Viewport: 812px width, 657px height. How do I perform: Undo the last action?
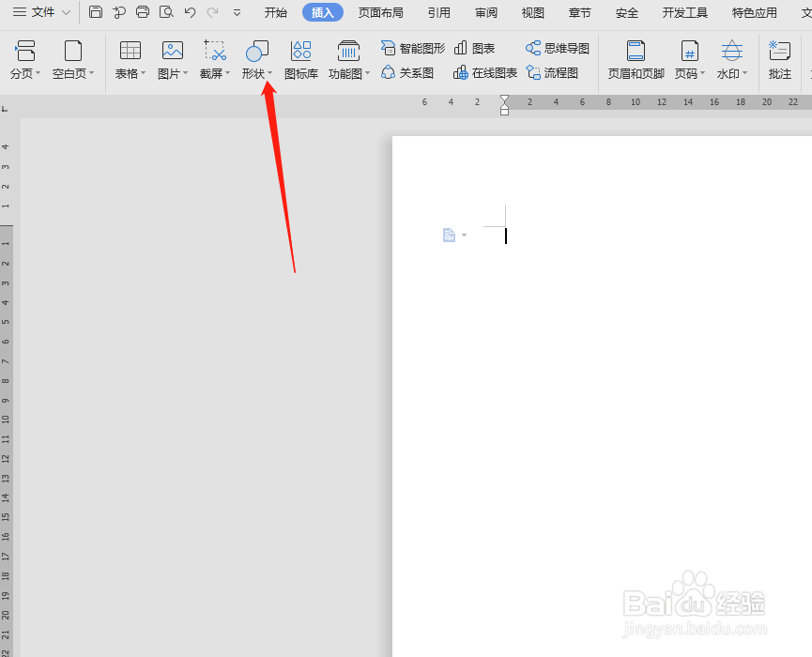click(x=190, y=12)
